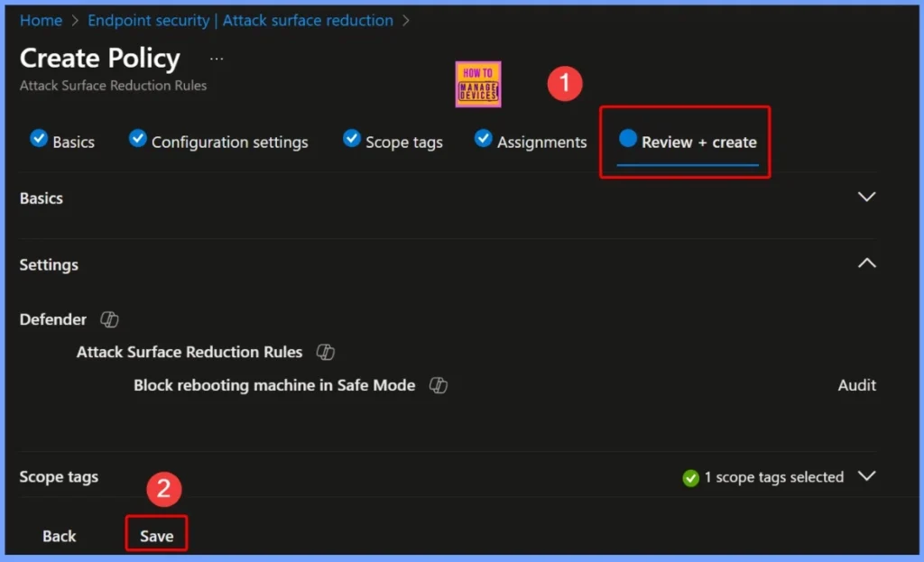Viewport: 924px width, 562px height.
Task: Open the Home breadcrumb link
Action: 41,20
